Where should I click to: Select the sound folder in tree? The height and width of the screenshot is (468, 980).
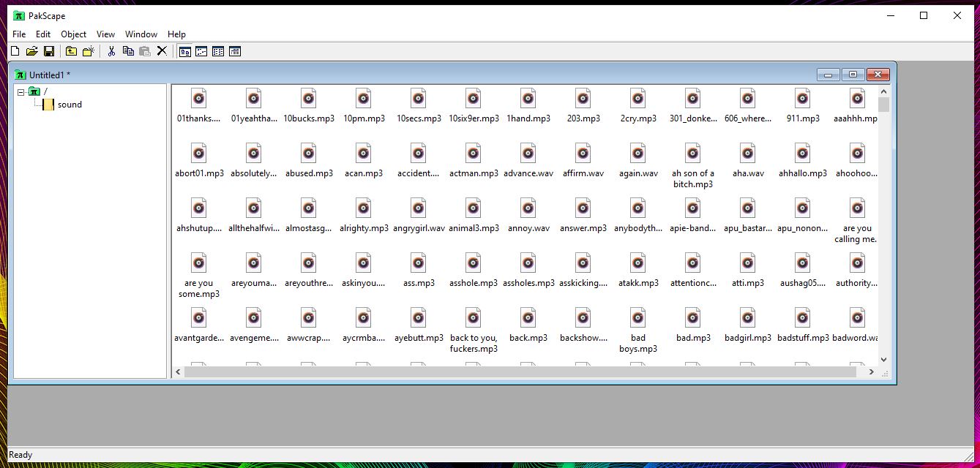70,105
